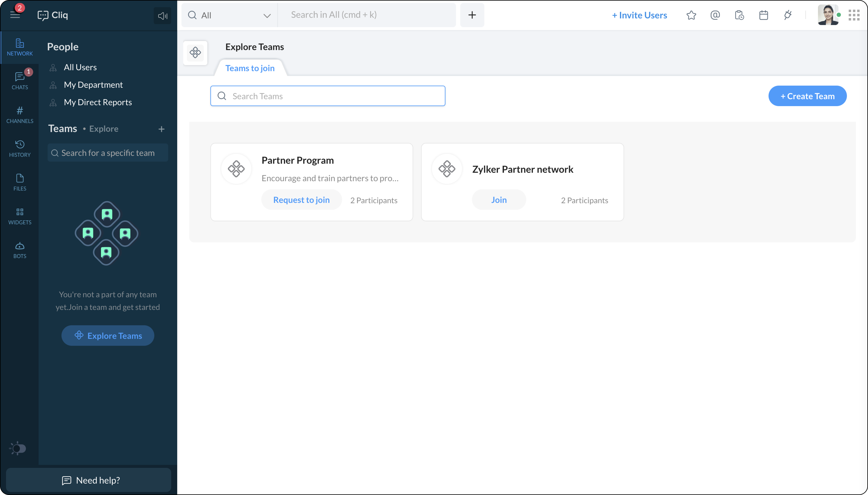The image size is (868, 495).
Task: Click the plus icon next to Teams heading
Action: (x=161, y=129)
